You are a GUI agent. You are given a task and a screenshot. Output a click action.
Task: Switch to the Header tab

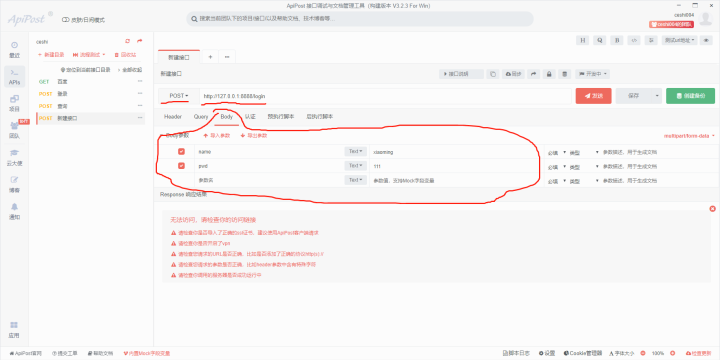[x=173, y=117]
